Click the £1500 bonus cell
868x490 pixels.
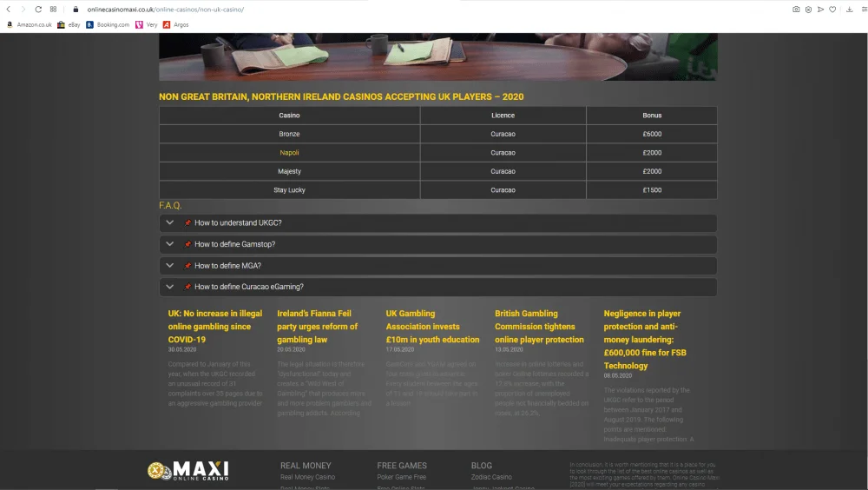pyautogui.click(x=652, y=190)
